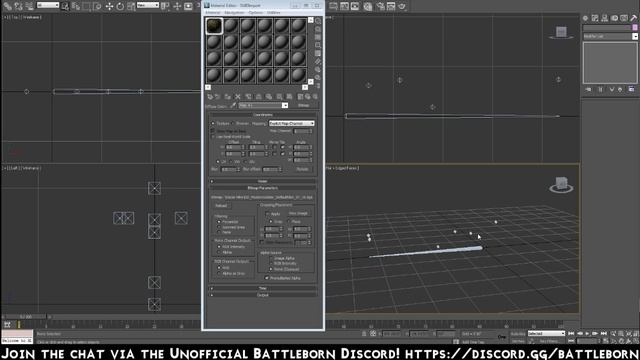
Task: Click the selection lock icon in status bar
Action: click(x=364, y=333)
